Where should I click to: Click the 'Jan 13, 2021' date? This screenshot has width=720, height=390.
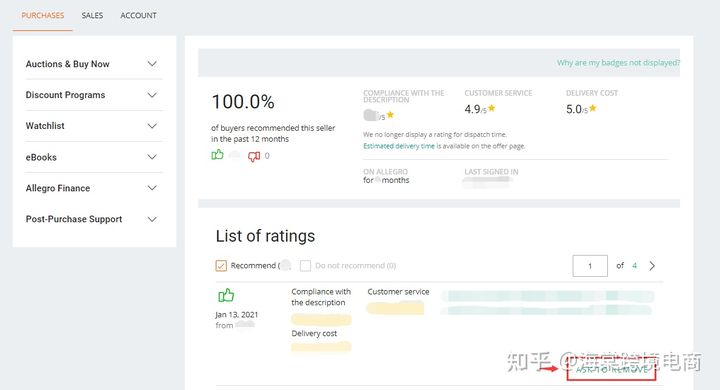coord(236,315)
